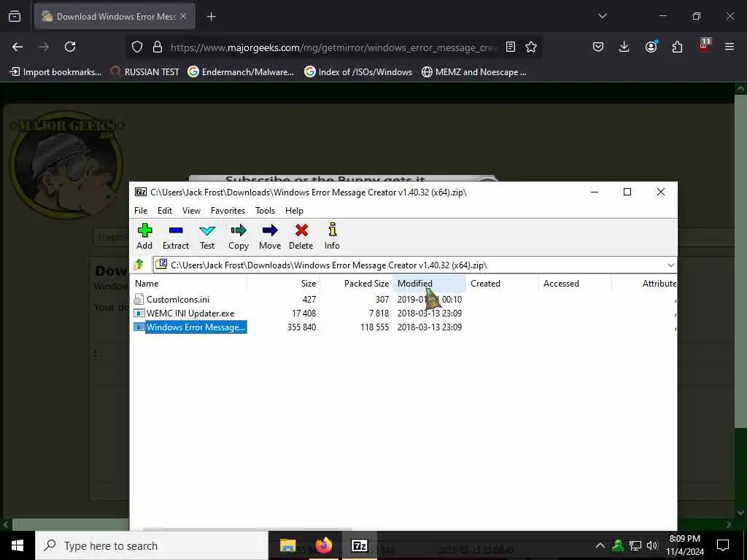
Task: Go up one folder level in 7-Zip
Action: tap(139, 264)
